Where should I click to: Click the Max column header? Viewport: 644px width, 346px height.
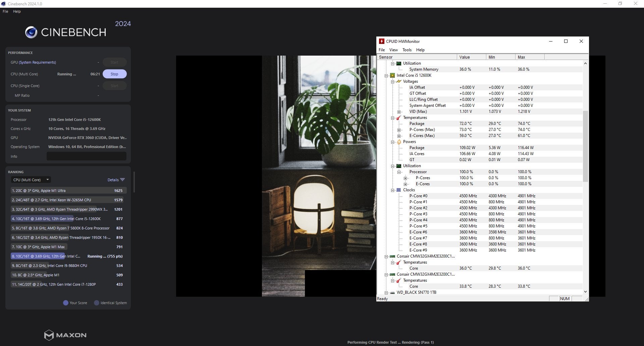[x=530, y=57]
